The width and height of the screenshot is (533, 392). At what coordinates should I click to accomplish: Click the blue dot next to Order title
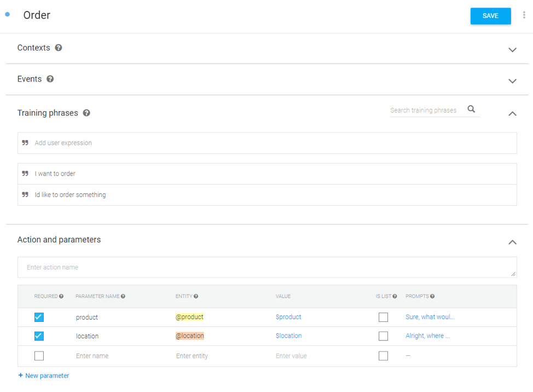(8, 14)
